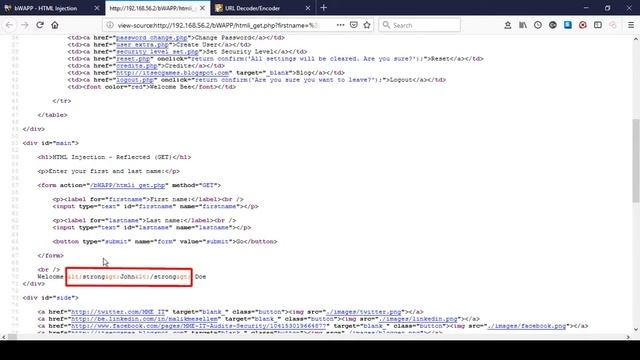Viewport: 640px width, 360px height.
Task: Open facebook.com MME-IT-Audits-Security link
Action: 199,326
